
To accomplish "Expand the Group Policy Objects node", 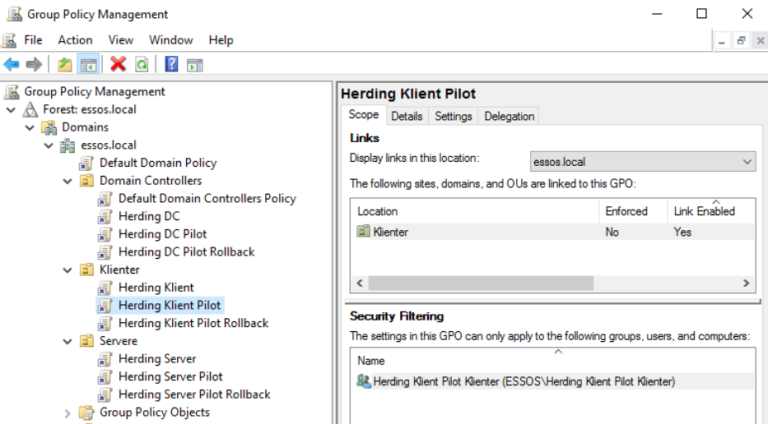I will (67, 413).
